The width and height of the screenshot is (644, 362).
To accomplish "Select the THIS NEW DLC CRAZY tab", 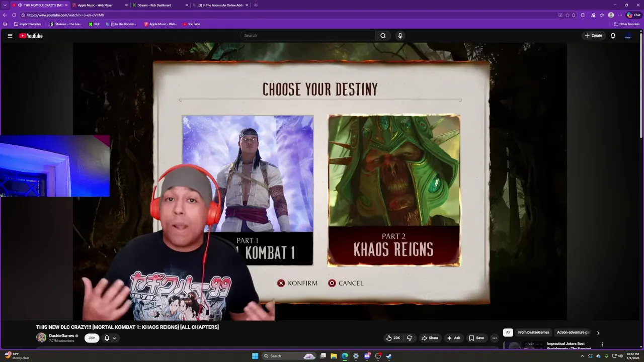I will click(x=40, y=5).
